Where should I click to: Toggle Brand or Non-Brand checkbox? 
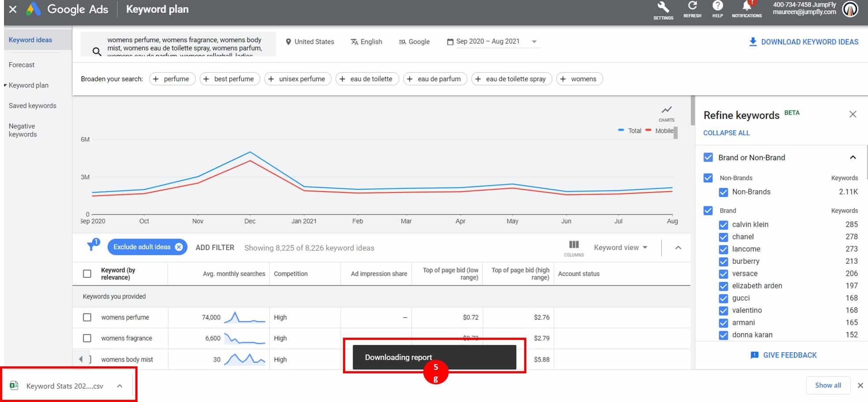(x=708, y=157)
